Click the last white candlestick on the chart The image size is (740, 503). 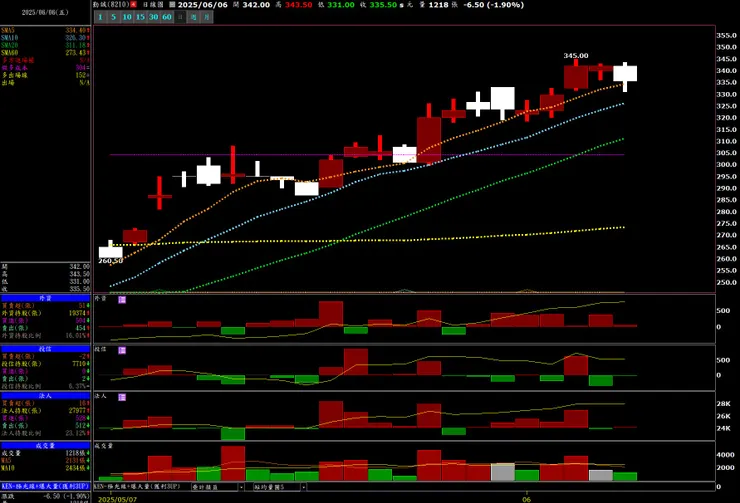click(x=625, y=74)
